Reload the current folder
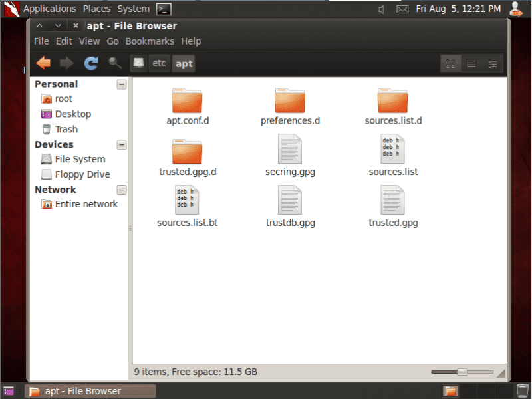The width and height of the screenshot is (532, 399). pyautogui.click(x=91, y=63)
